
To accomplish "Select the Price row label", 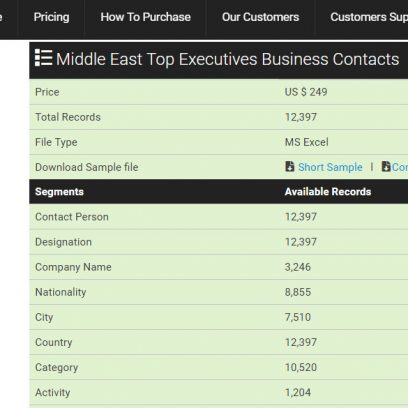I will (47, 92).
